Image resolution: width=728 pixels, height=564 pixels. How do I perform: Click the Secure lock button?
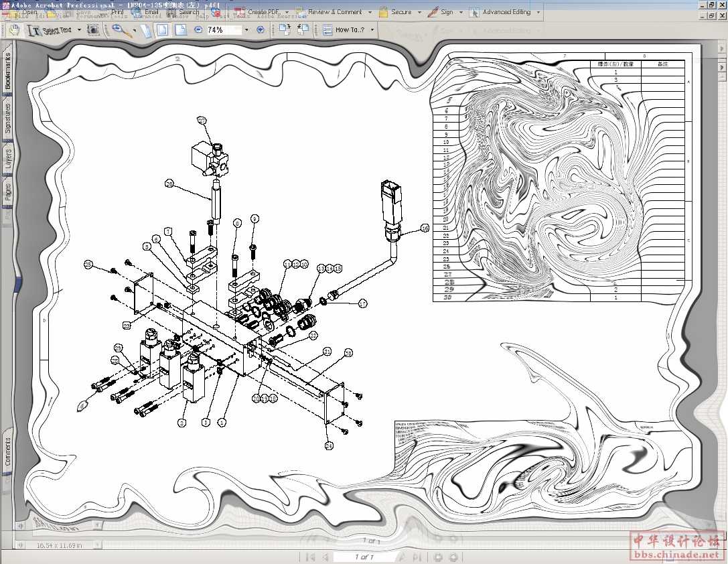pos(396,12)
